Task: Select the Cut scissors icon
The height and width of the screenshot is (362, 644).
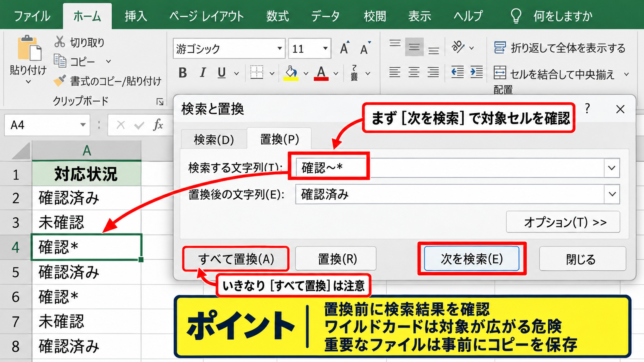Action: (x=60, y=42)
